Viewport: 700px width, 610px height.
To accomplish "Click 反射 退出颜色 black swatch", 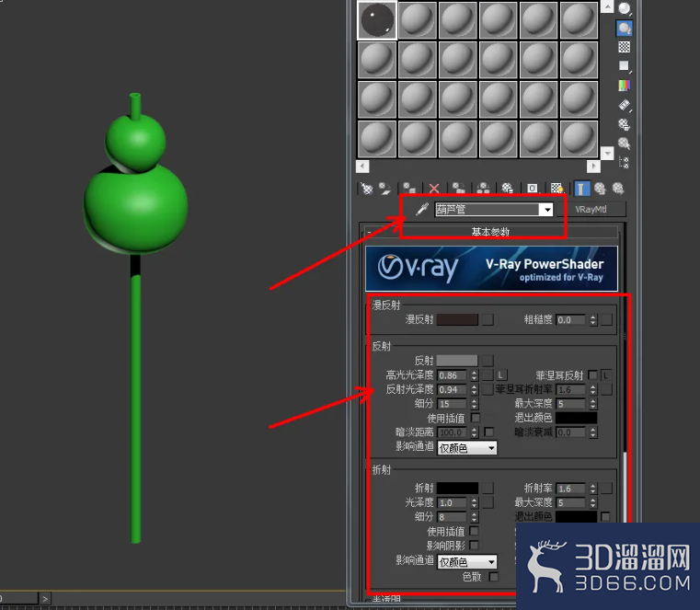I will tap(576, 418).
